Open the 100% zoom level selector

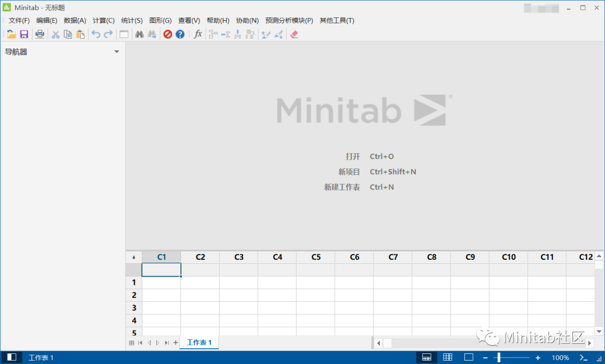coord(560,357)
